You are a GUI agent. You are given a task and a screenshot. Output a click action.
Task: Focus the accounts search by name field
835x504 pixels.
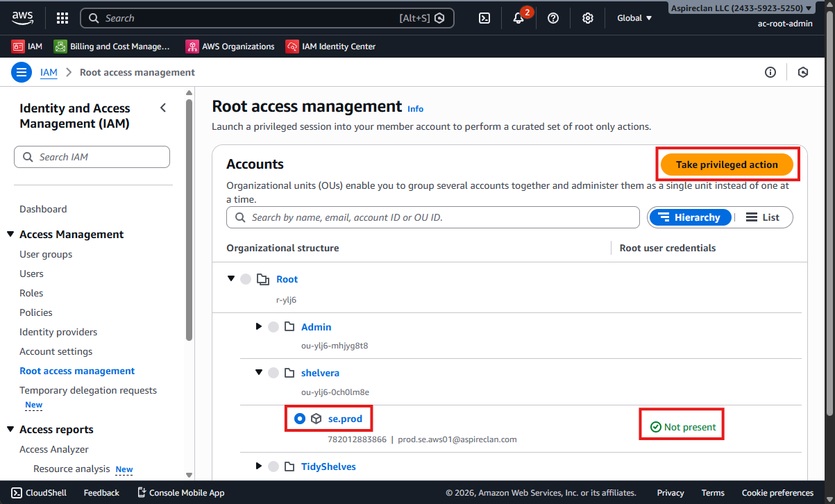tap(432, 217)
